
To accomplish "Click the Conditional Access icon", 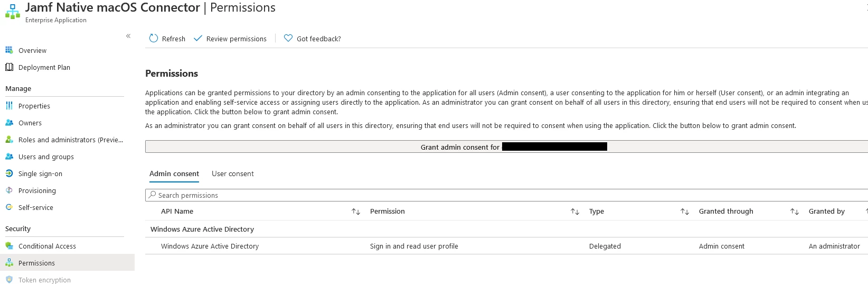I will (9, 246).
